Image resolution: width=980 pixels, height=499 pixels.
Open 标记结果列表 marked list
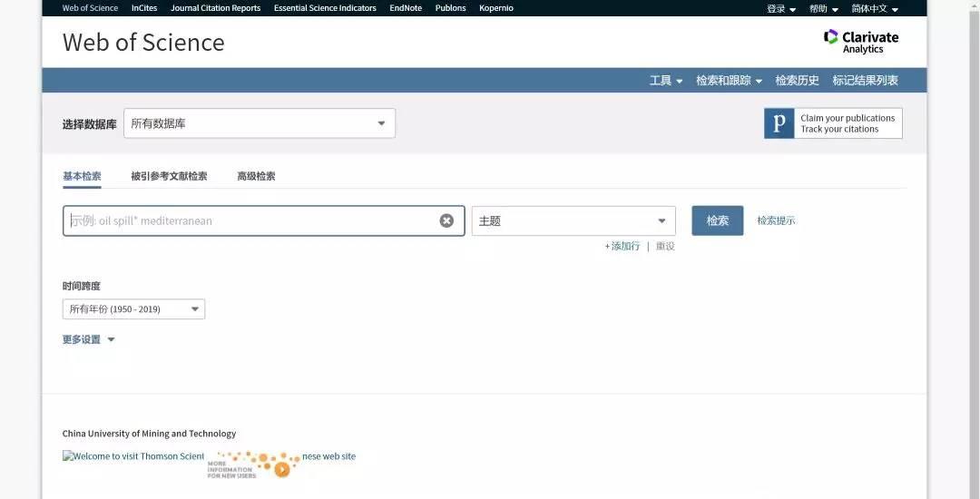tap(865, 81)
